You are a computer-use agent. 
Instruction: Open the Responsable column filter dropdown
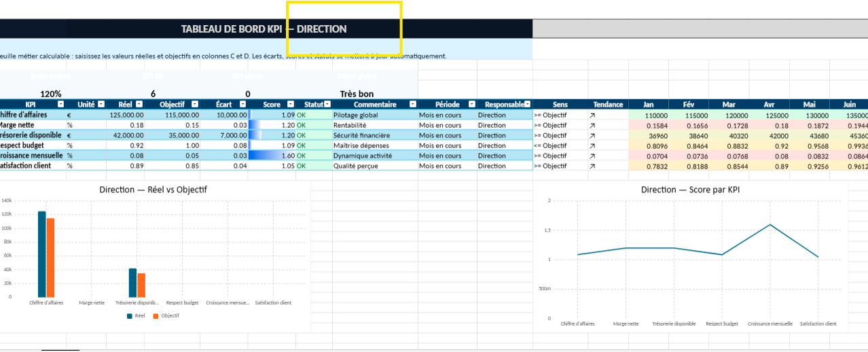[x=528, y=105]
